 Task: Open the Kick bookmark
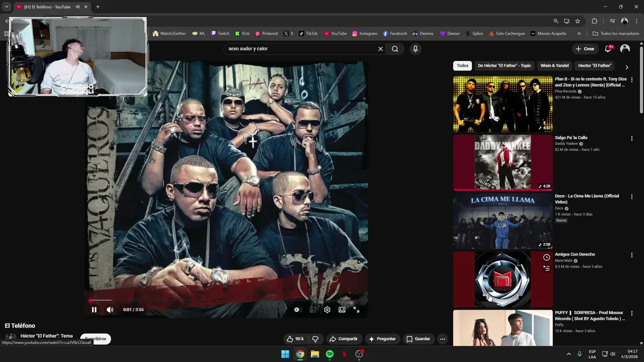[242, 34]
